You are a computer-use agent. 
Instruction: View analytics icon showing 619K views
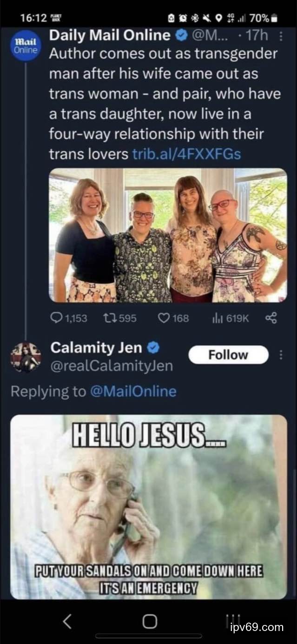click(x=217, y=318)
